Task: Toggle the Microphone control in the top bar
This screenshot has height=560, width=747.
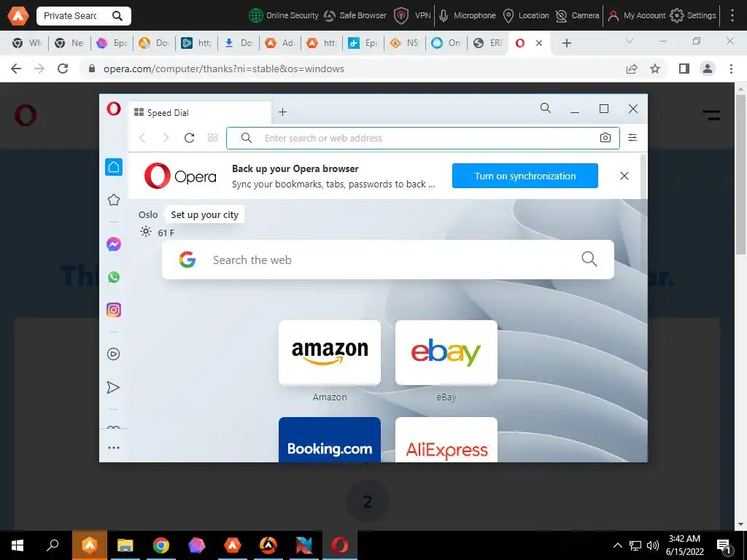Action: click(467, 16)
